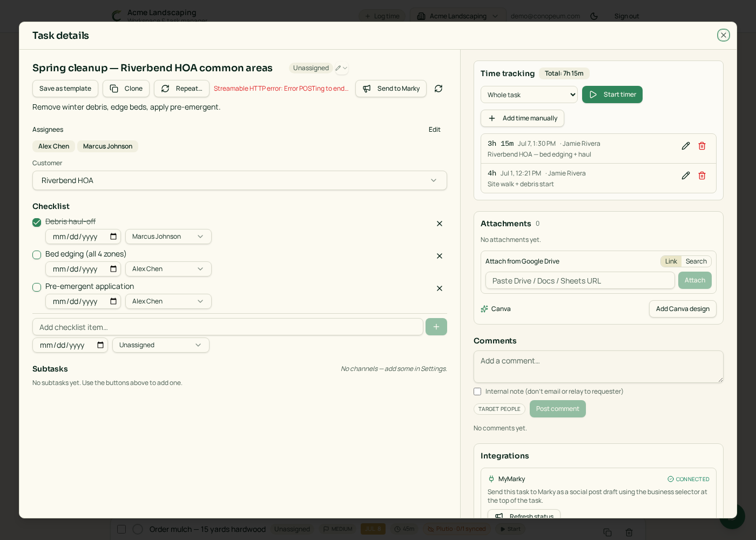The image size is (756, 540).
Task: Uncheck the Debris haul-off checklist item
Action: [37, 222]
